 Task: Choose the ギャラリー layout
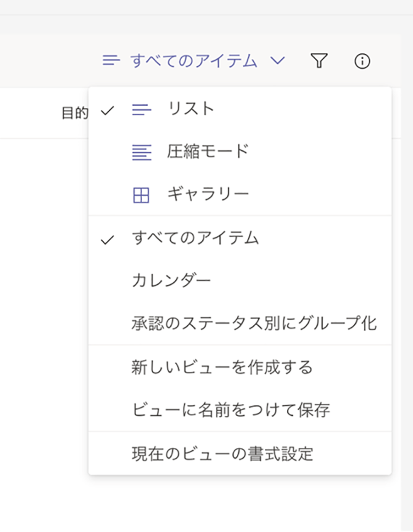click(207, 194)
